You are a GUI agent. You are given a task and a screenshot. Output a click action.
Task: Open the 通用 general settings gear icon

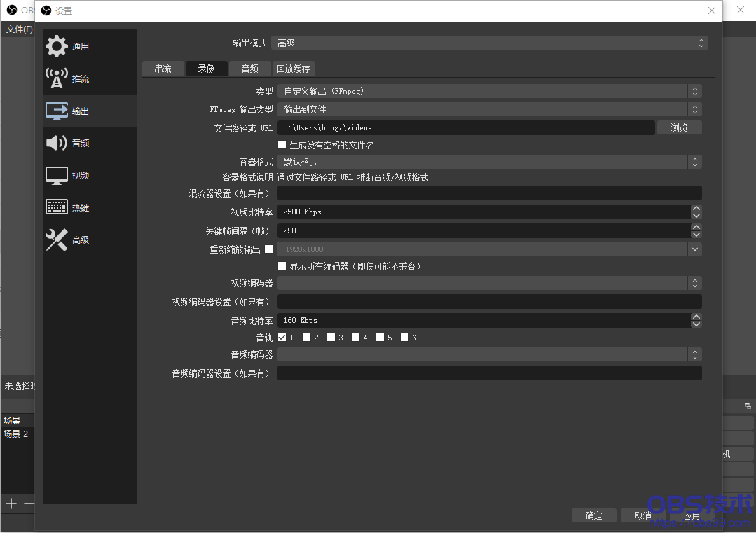click(x=57, y=46)
